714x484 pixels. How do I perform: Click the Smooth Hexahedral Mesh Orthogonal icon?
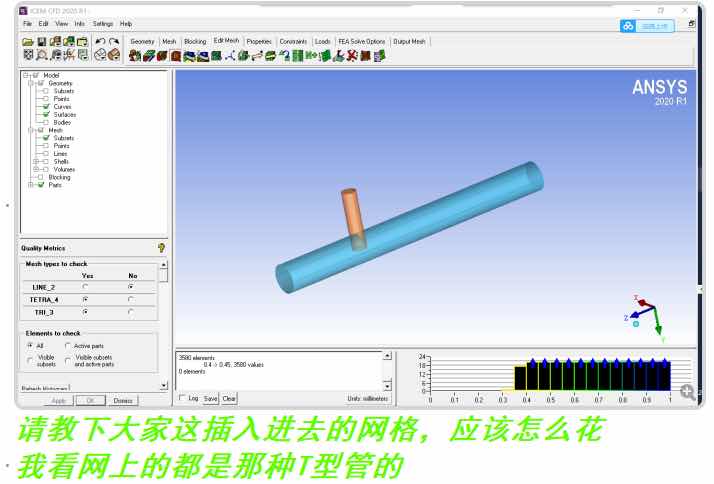coord(203,56)
